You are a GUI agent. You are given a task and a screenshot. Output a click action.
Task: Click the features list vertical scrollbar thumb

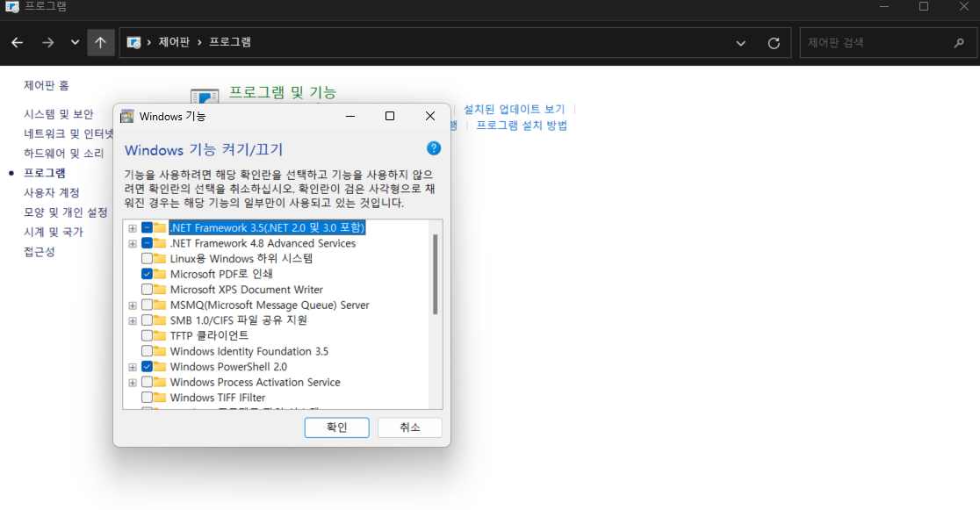click(435, 275)
